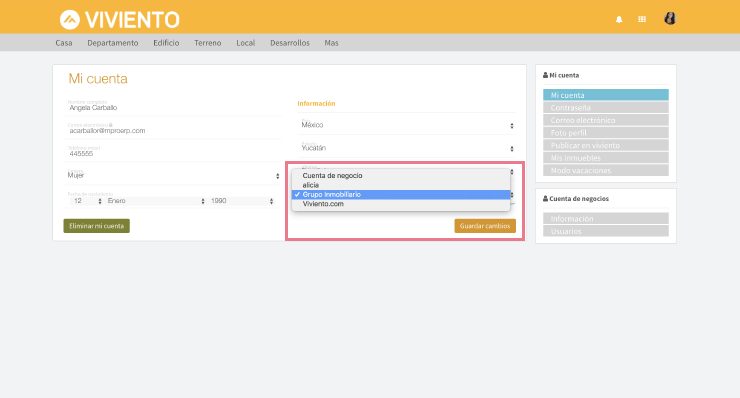Open the apps grid menu
The image size is (740, 398).
642,19
